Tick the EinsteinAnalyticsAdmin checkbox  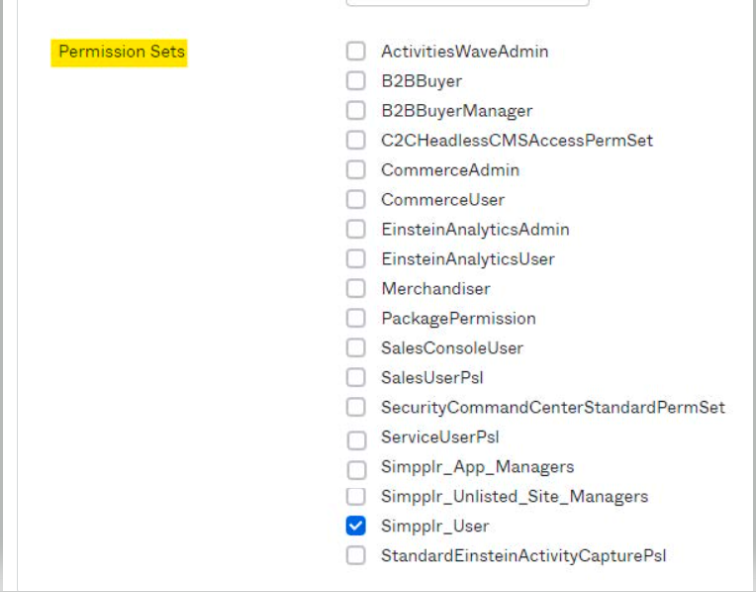(356, 229)
